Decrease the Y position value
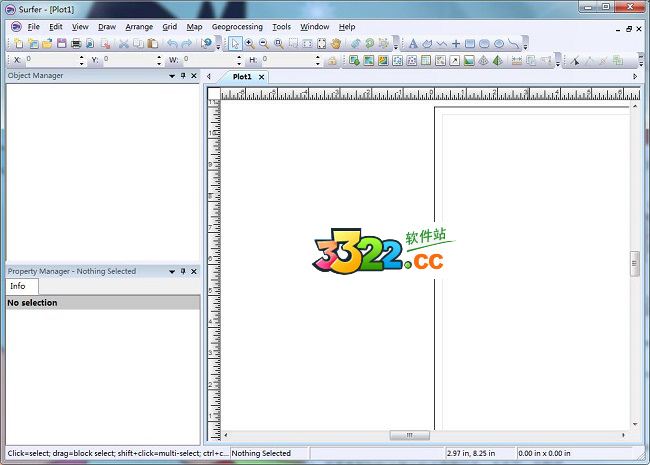The height and width of the screenshot is (465, 650). tap(159, 63)
